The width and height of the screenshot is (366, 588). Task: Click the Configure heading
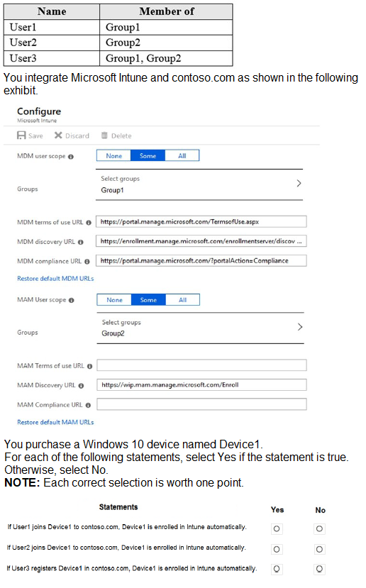[x=39, y=111]
